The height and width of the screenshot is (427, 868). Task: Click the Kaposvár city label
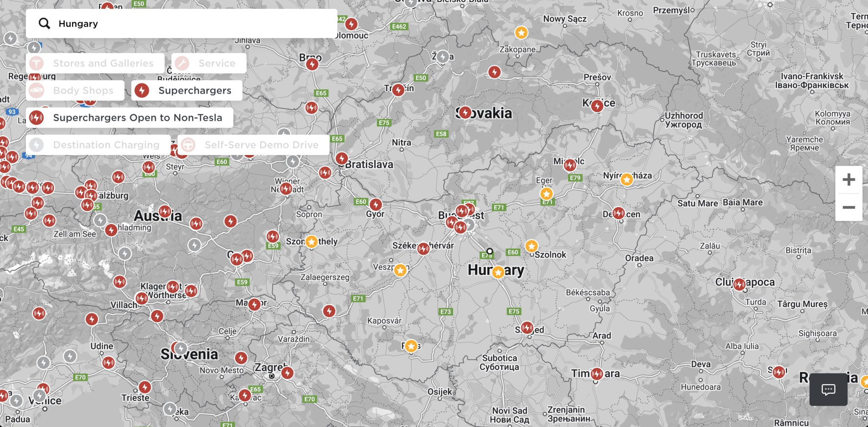pos(384,321)
